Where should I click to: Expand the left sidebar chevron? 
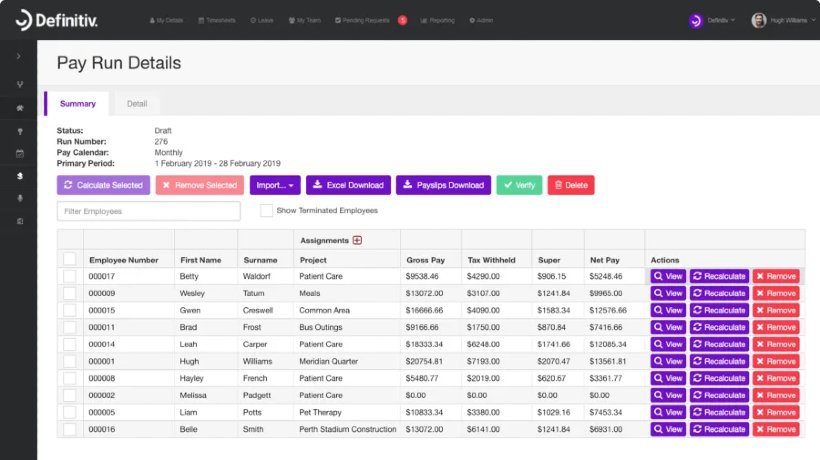(18, 56)
